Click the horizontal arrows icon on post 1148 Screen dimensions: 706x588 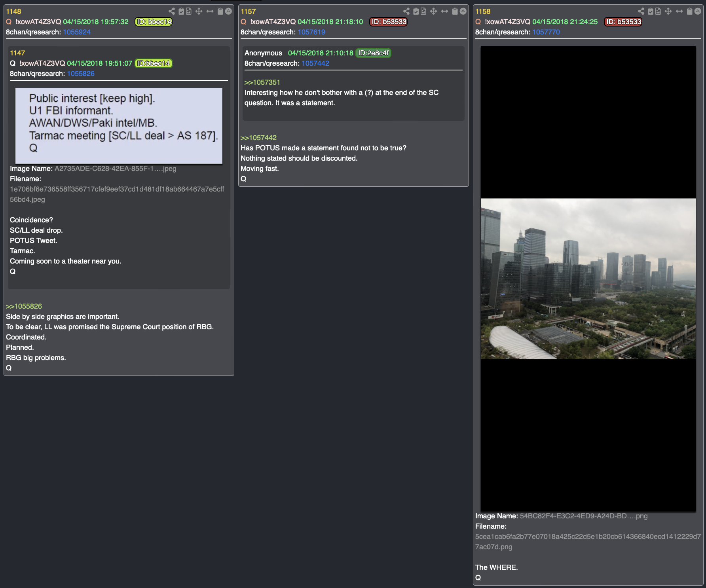point(210,11)
